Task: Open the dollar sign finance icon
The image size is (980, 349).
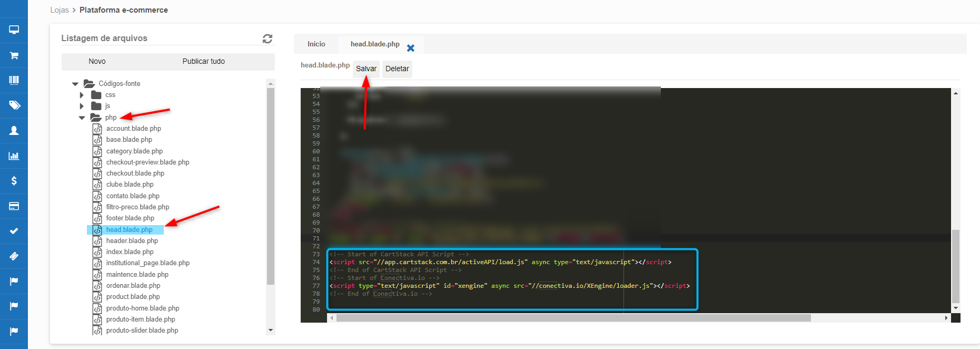Action: (14, 181)
